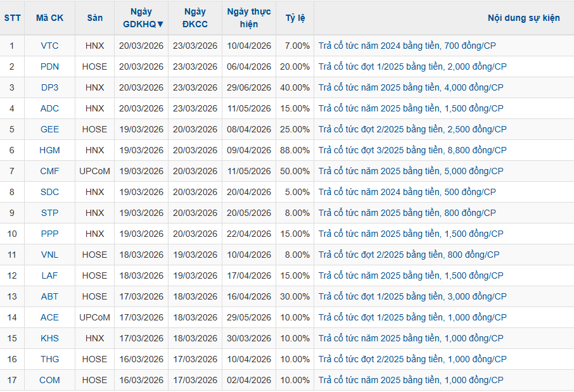Open the VNL stock code link
574x392 pixels.
49,255
